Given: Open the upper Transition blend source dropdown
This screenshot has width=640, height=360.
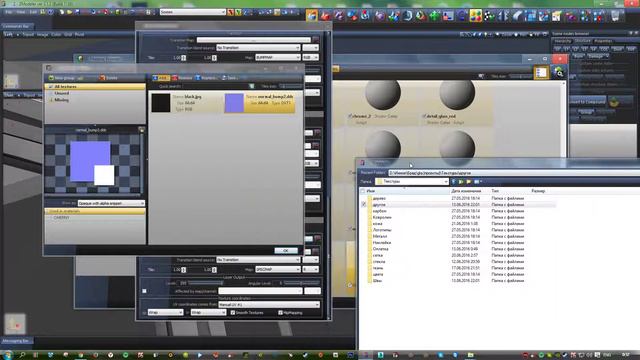Looking at the screenshot, I should (x=258, y=48).
